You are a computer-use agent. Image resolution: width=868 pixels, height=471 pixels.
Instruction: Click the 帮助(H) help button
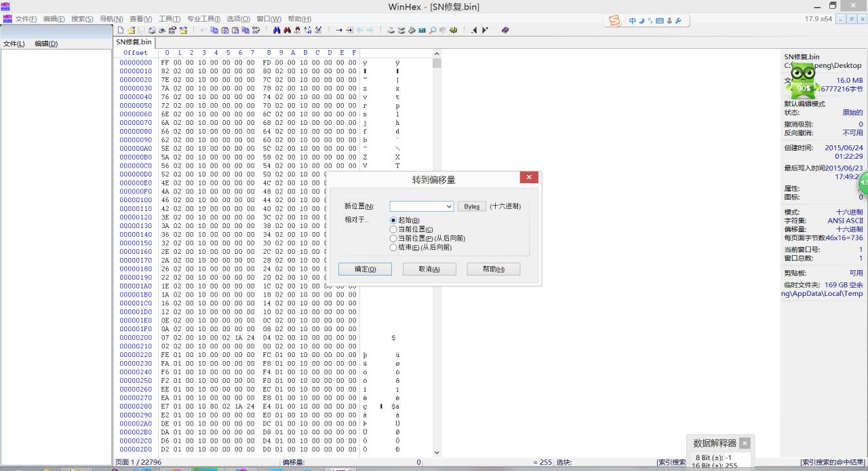point(494,269)
